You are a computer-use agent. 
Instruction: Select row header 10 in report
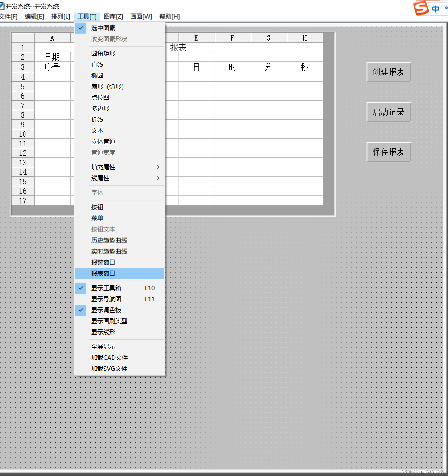tap(23, 134)
